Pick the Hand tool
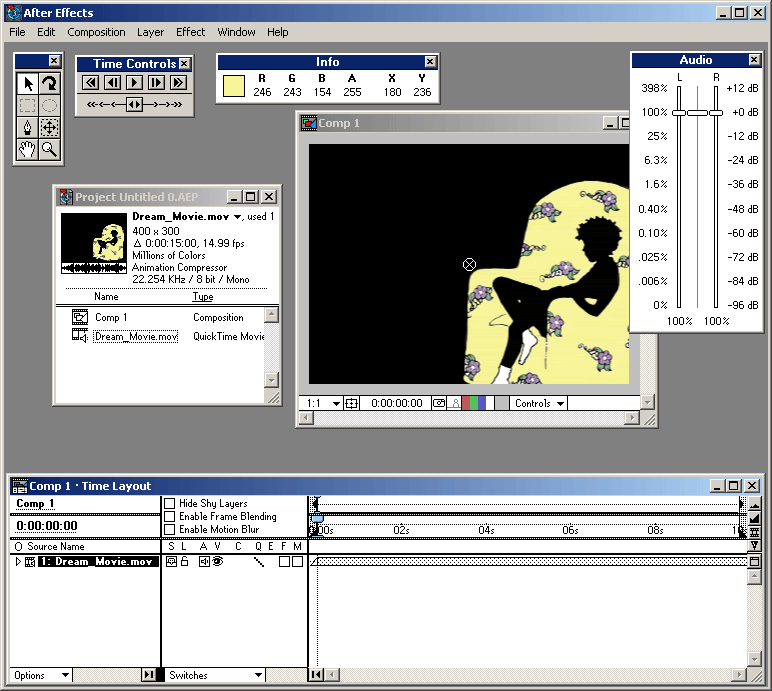The image size is (772, 691). [x=27, y=150]
